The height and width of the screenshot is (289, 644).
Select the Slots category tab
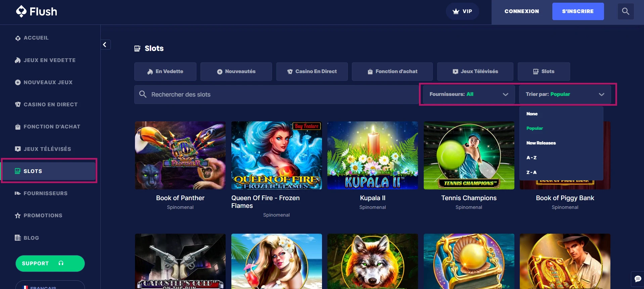point(544,71)
